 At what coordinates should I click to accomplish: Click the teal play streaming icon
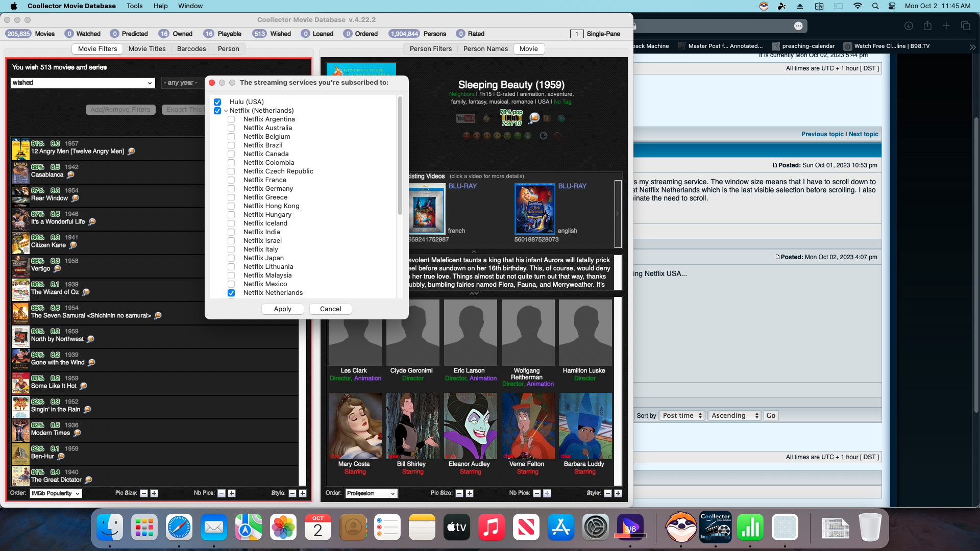561,118
